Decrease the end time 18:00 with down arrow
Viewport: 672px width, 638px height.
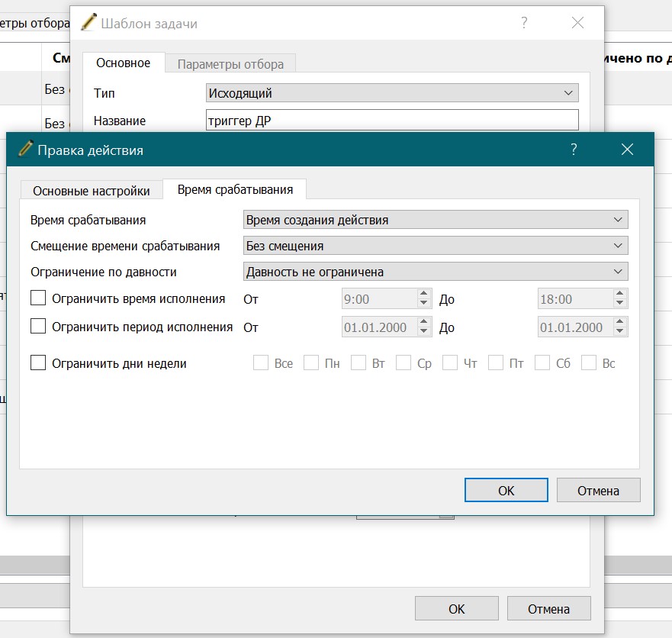point(619,303)
